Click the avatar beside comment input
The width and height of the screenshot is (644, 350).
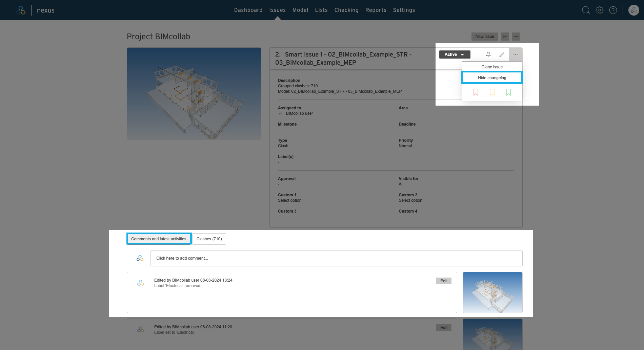coord(140,258)
